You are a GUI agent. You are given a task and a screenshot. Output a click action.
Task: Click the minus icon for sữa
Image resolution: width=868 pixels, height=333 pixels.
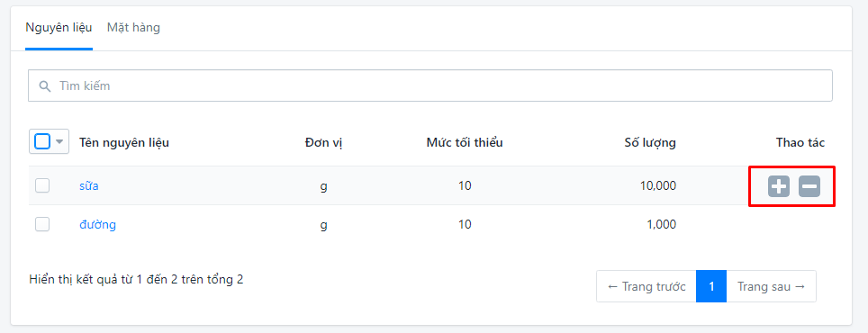pyautogui.click(x=809, y=187)
